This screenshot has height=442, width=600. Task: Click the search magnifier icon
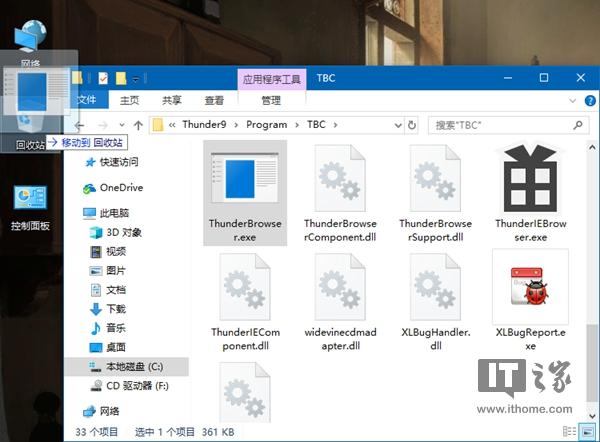578,125
